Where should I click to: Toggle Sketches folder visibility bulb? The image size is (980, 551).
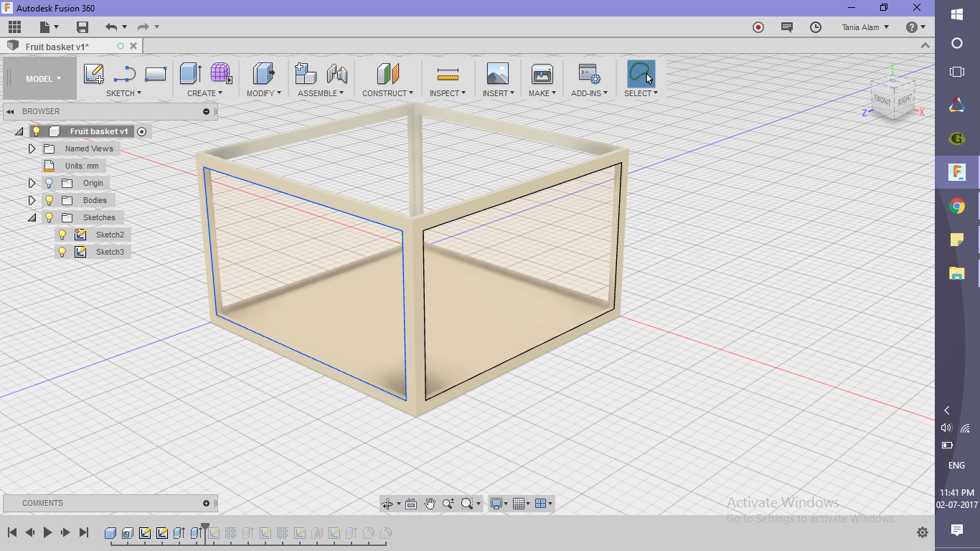click(x=49, y=217)
